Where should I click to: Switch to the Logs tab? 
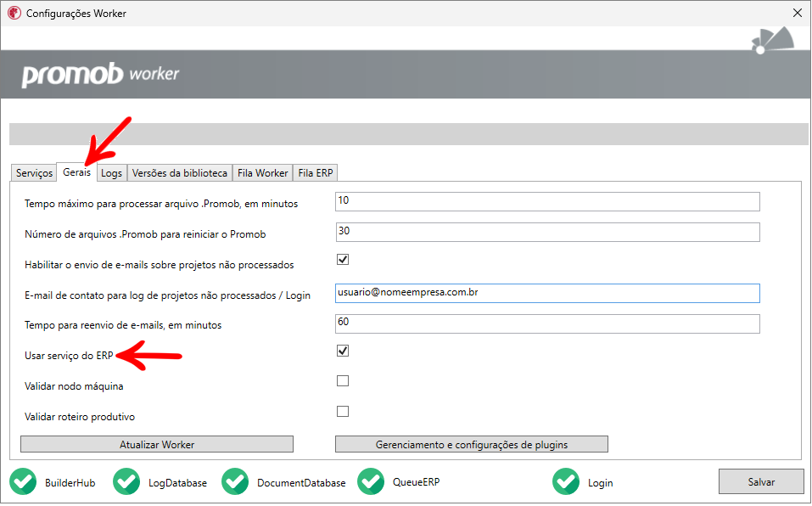(x=111, y=173)
